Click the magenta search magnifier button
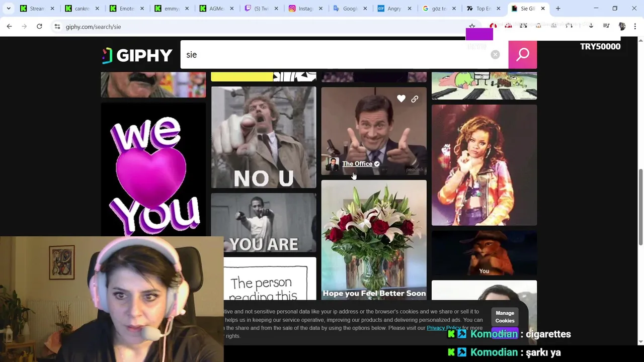644x362 pixels. click(522, 54)
